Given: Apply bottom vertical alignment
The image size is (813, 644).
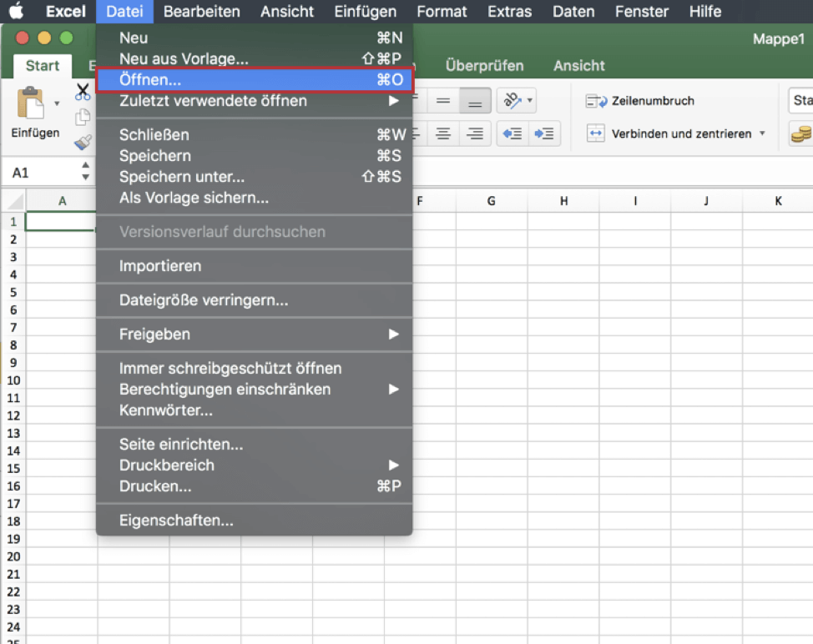Looking at the screenshot, I should (474, 100).
